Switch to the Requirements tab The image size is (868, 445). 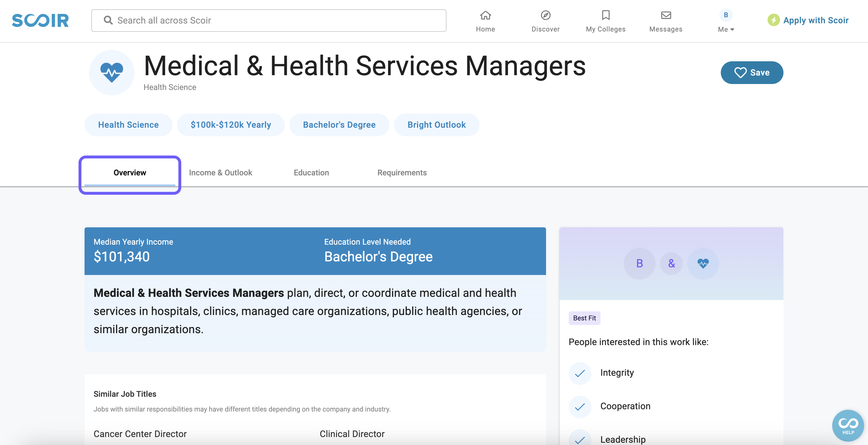pos(402,173)
